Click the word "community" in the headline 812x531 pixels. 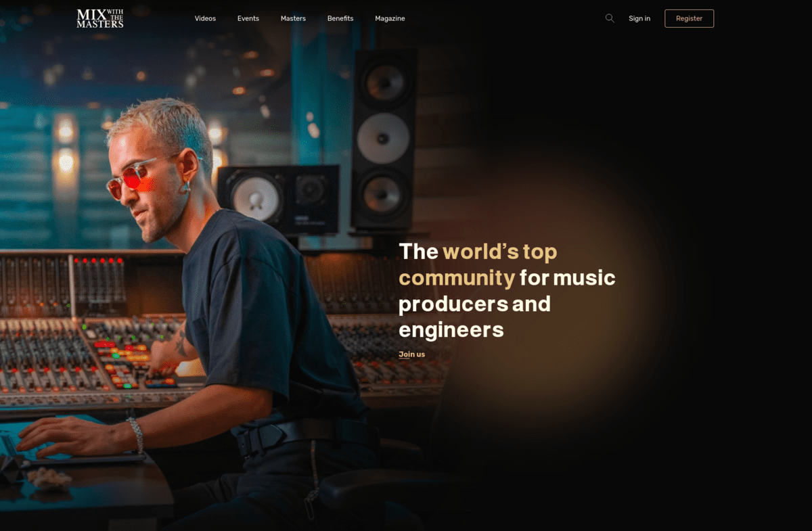coord(457,278)
